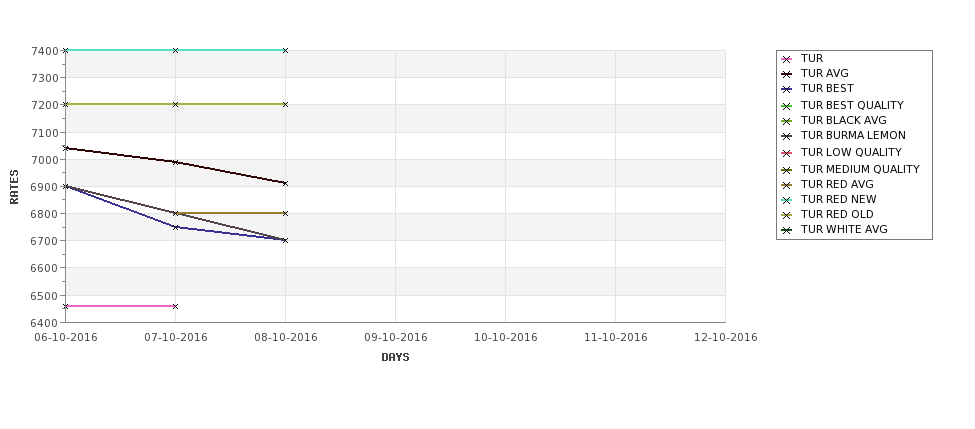Click the blue 6750 data point on 07-10-2016
The height and width of the screenshot is (429, 975).
tap(175, 227)
